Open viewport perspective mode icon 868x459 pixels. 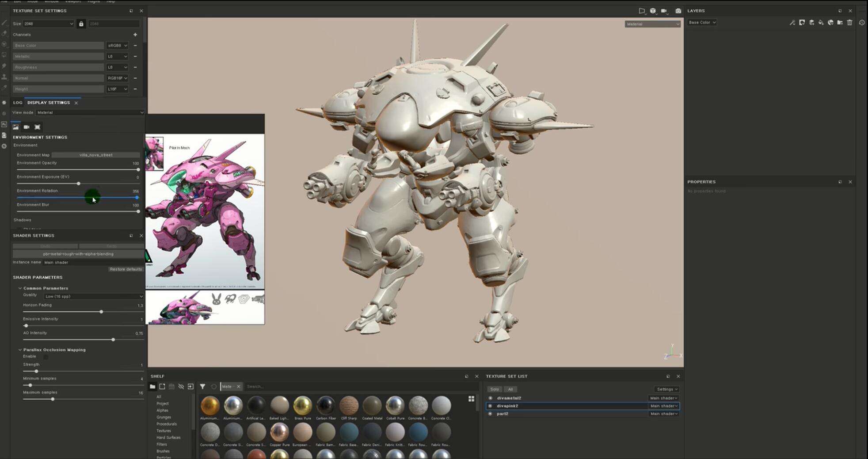pyautogui.click(x=642, y=11)
